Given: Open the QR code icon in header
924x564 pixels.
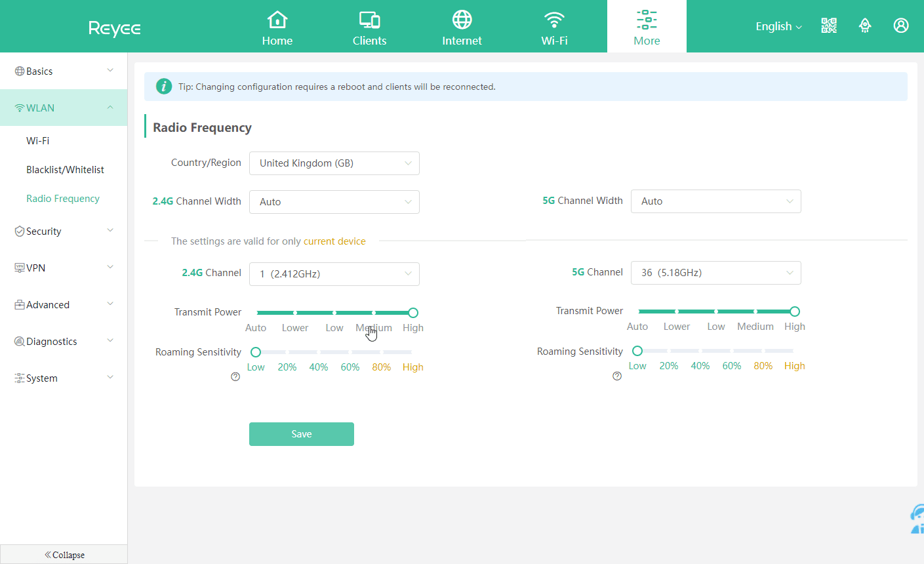Looking at the screenshot, I should coord(829,26).
